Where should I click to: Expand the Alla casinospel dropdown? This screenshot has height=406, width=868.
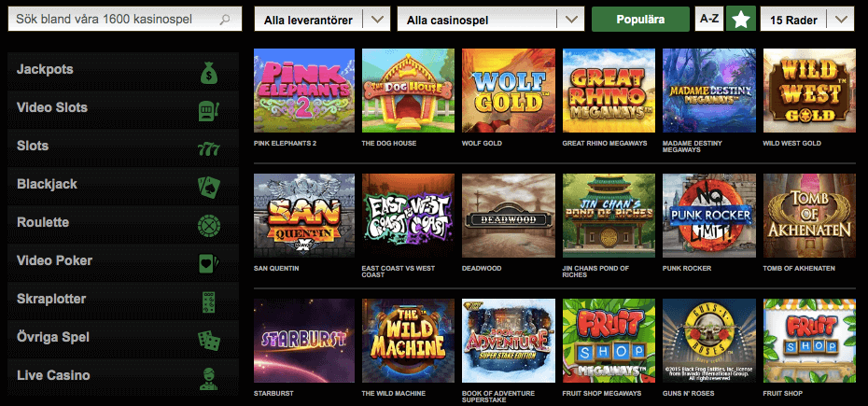pos(490,20)
